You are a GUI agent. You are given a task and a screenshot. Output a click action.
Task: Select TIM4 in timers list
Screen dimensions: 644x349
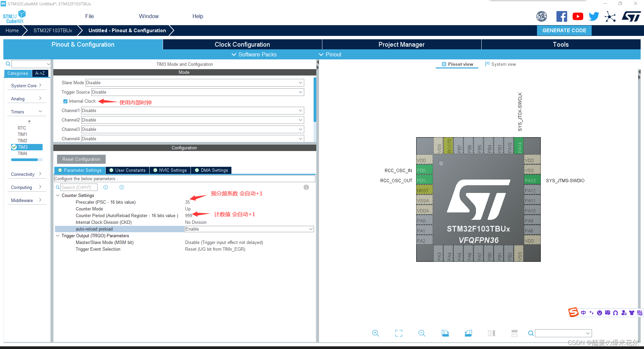[22, 153]
